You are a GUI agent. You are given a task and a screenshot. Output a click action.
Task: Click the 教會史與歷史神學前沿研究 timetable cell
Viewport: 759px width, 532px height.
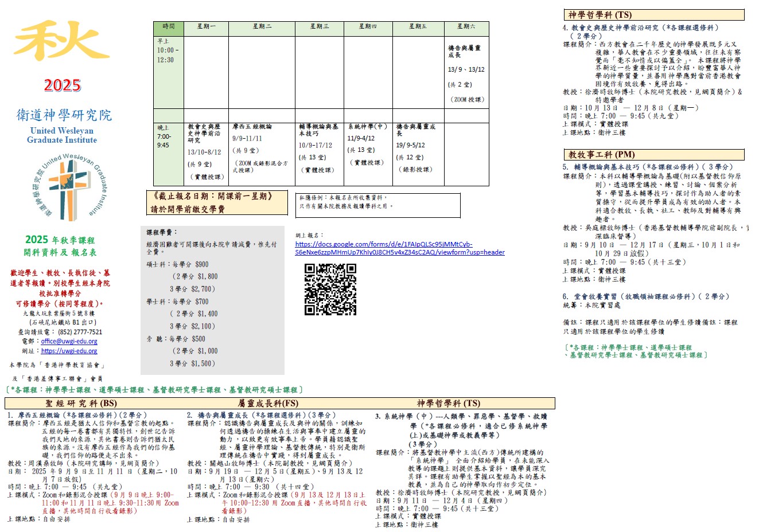[207, 154]
